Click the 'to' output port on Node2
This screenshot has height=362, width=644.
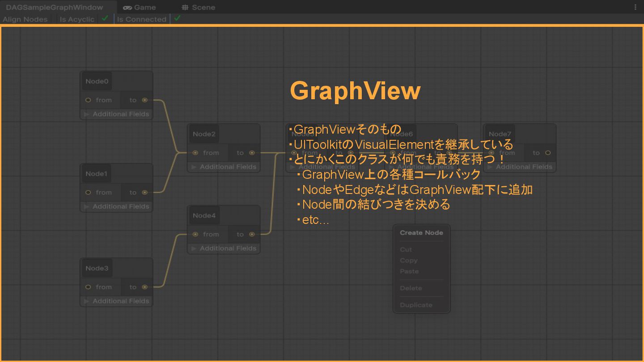pos(252,153)
